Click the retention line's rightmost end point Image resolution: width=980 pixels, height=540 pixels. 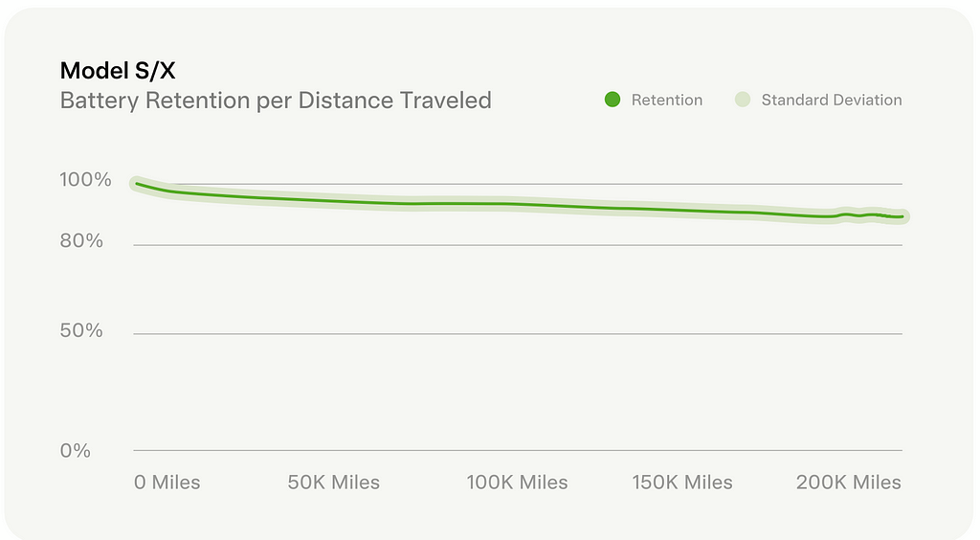[x=902, y=216]
